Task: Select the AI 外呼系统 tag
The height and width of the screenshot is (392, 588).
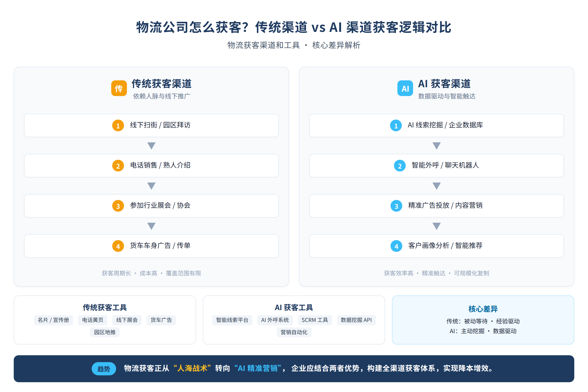Action: pos(275,320)
